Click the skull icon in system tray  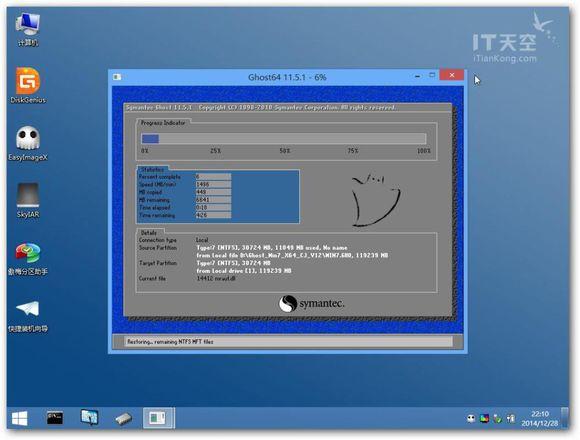(471, 419)
